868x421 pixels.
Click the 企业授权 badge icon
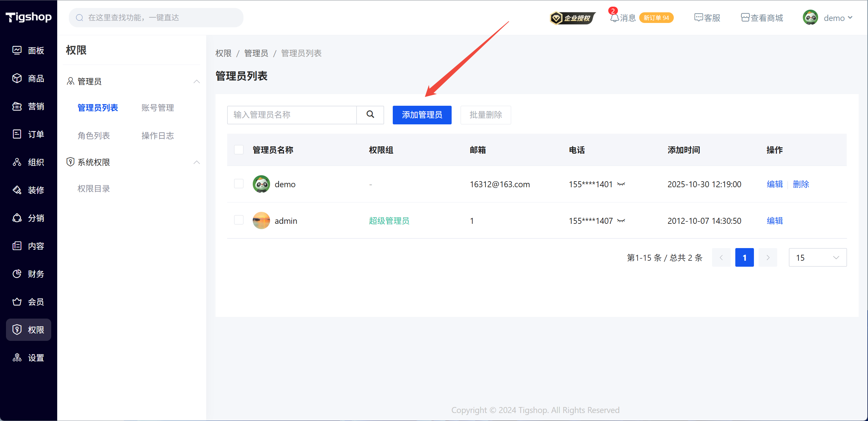pyautogui.click(x=572, y=18)
